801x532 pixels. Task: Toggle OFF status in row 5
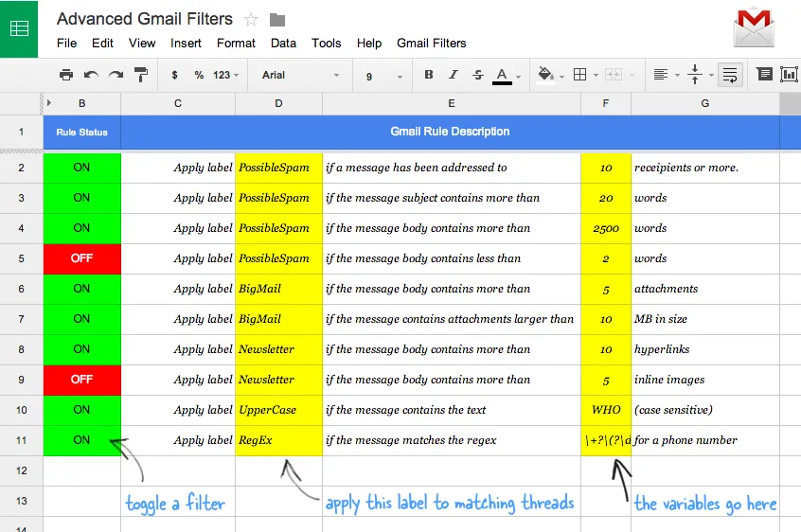(82, 258)
